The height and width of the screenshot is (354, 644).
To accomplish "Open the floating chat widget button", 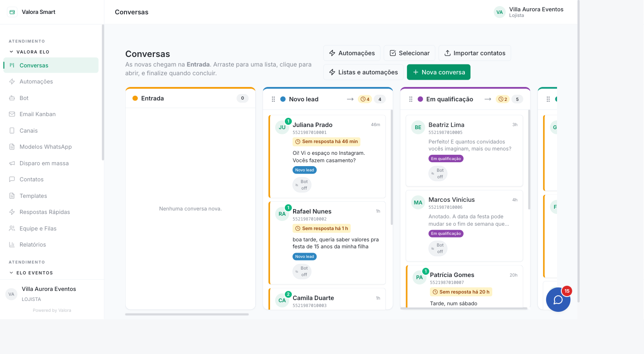I will [x=558, y=300].
